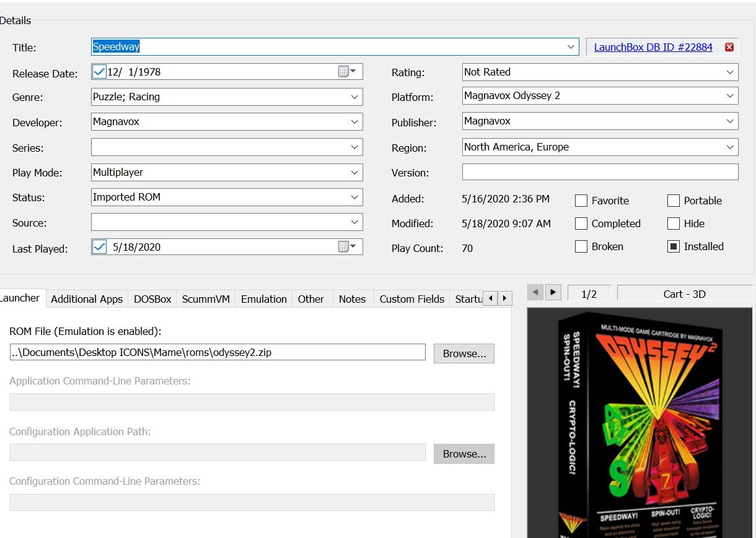Click the Configuration Application Path field
This screenshot has width=756, height=538.
point(218,453)
